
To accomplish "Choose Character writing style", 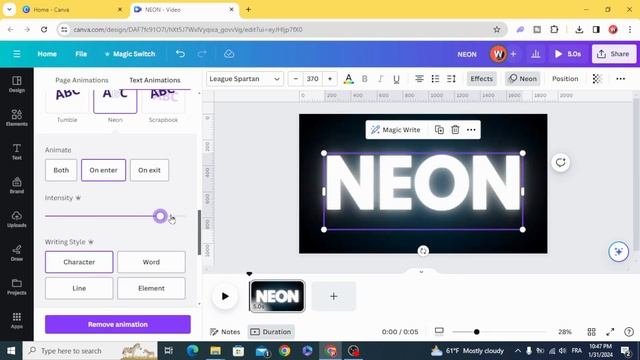I will tap(79, 262).
